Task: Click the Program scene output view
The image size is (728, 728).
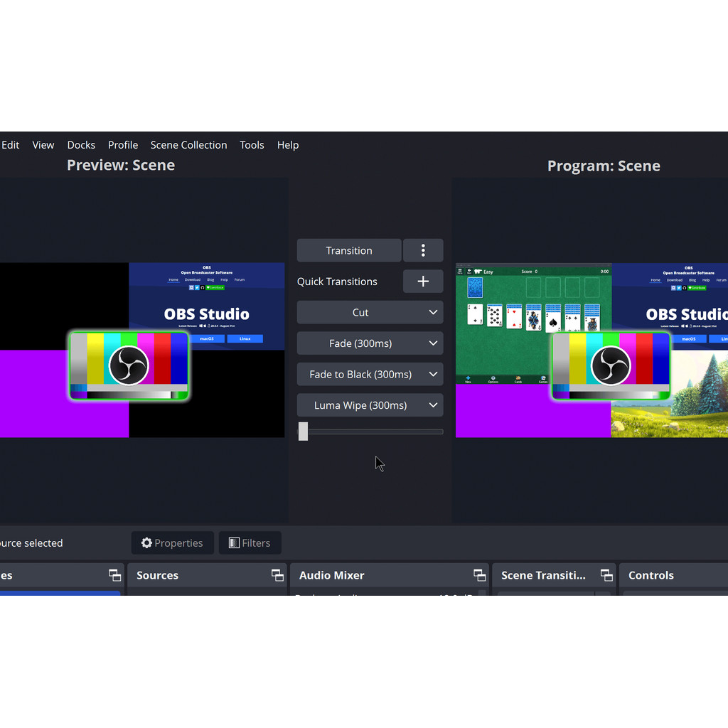Action: click(591, 350)
